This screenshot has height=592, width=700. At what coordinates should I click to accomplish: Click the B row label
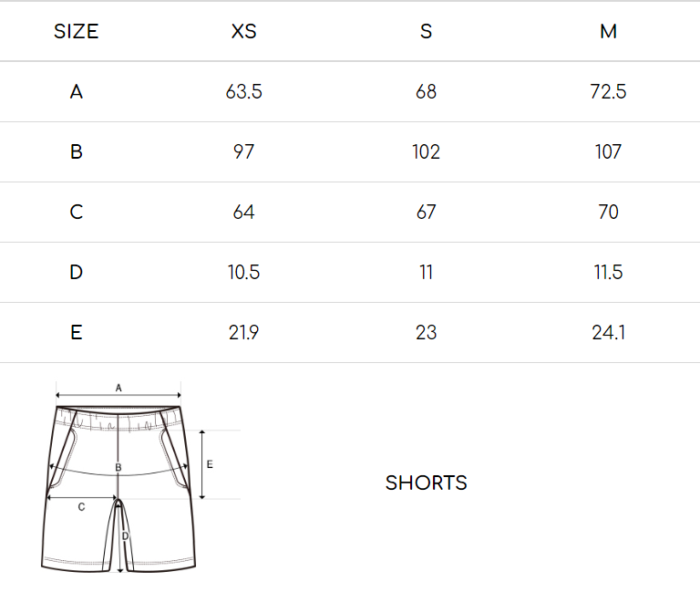tap(77, 152)
